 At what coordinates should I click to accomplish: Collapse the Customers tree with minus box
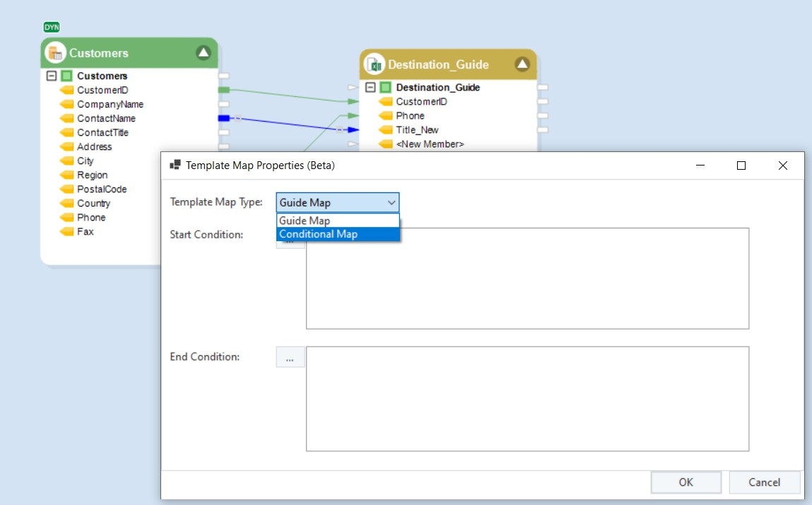52,76
